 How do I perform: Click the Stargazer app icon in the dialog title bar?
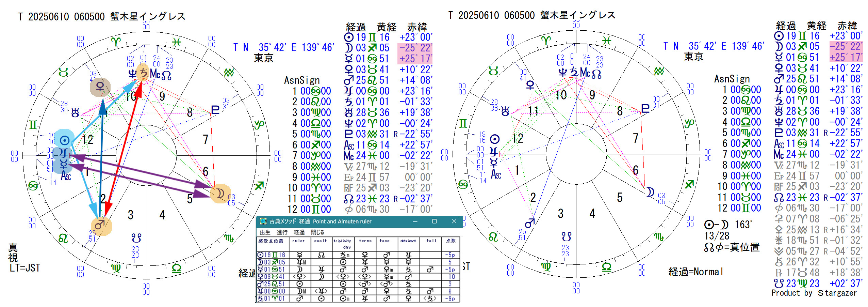click(263, 221)
